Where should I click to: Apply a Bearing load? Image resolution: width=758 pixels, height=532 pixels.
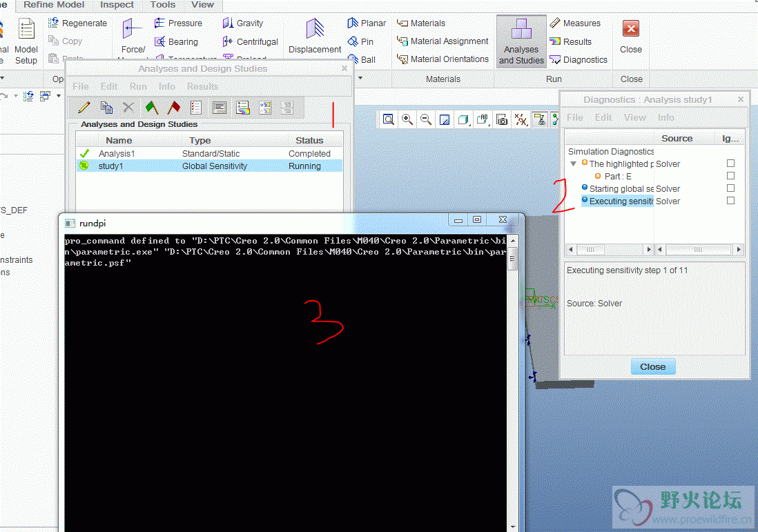click(176, 41)
